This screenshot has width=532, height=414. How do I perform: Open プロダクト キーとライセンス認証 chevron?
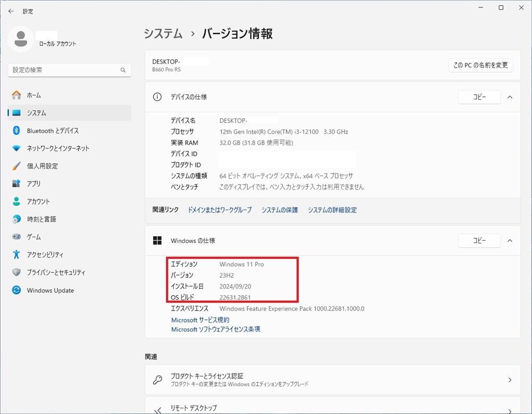510,380
